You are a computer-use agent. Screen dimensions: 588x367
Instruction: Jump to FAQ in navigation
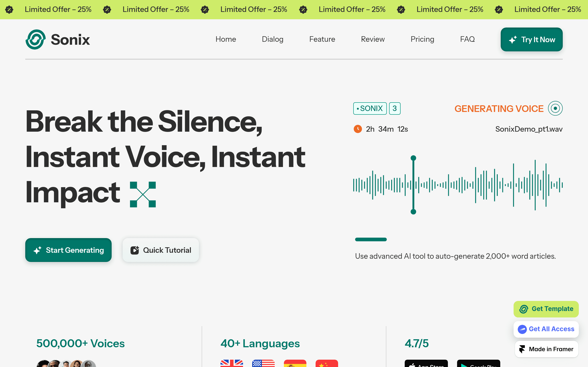point(467,39)
